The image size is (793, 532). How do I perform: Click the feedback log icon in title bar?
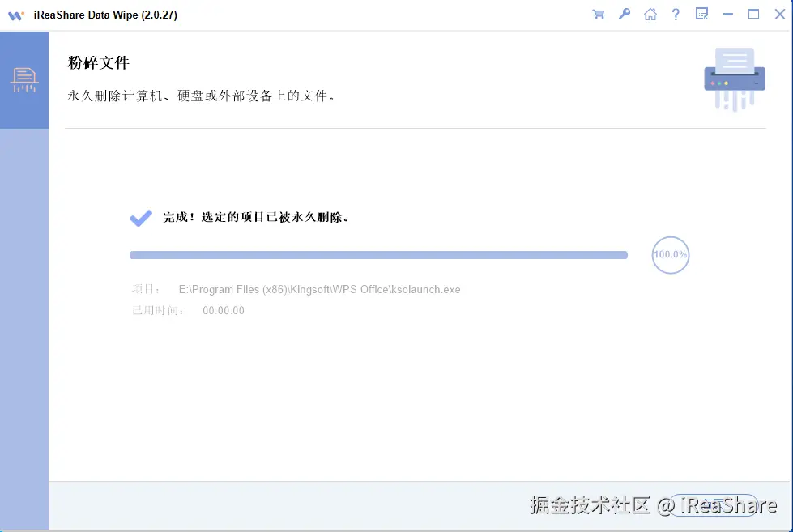click(x=701, y=14)
